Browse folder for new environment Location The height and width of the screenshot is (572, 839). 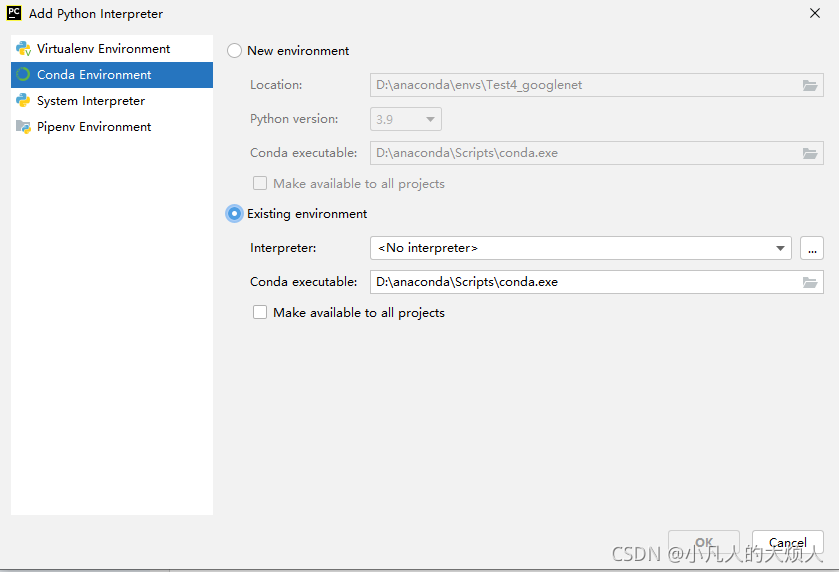[810, 86]
